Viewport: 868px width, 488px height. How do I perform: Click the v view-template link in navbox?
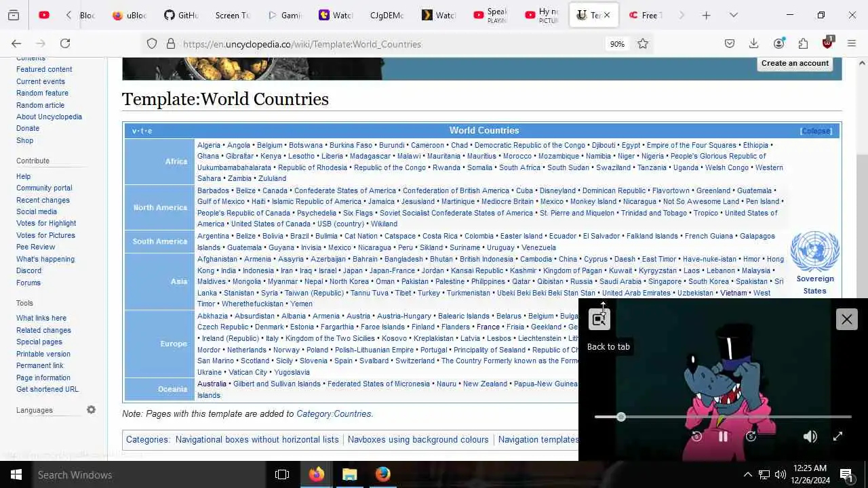pos(134,131)
